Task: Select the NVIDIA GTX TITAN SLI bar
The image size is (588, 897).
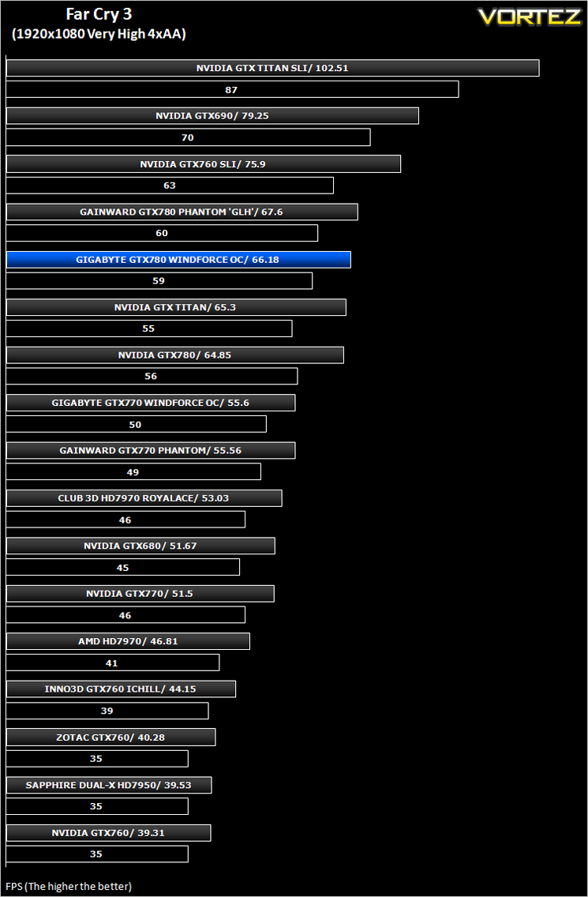Action: (x=273, y=67)
